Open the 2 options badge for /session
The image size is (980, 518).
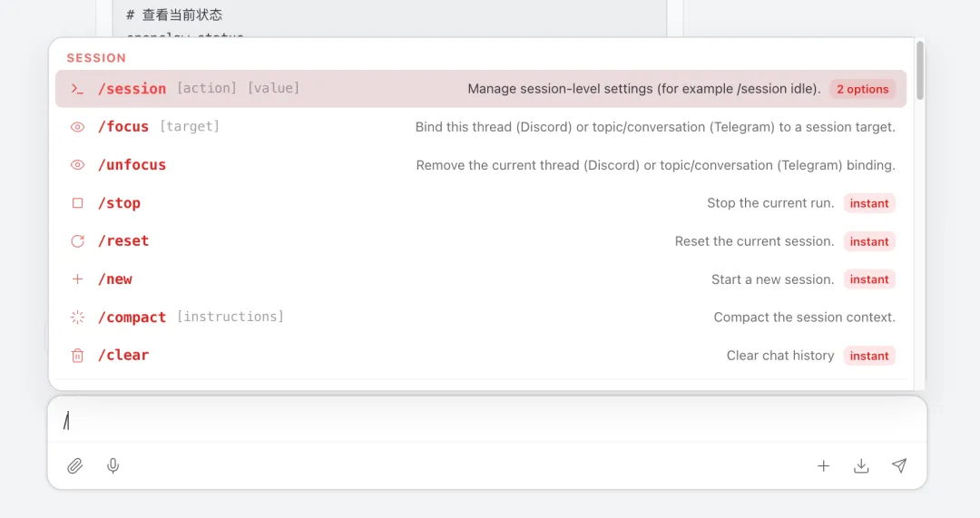click(x=862, y=89)
